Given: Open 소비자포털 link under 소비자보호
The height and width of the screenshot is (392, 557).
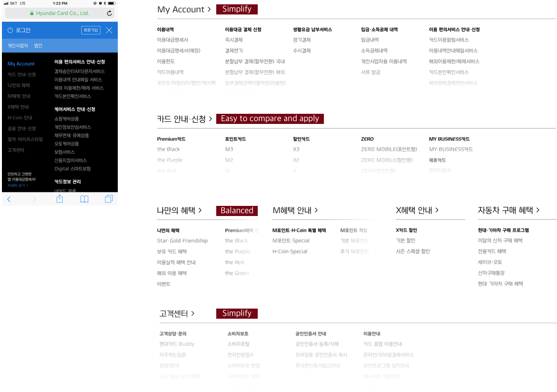Looking at the screenshot, I should tap(238, 344).
